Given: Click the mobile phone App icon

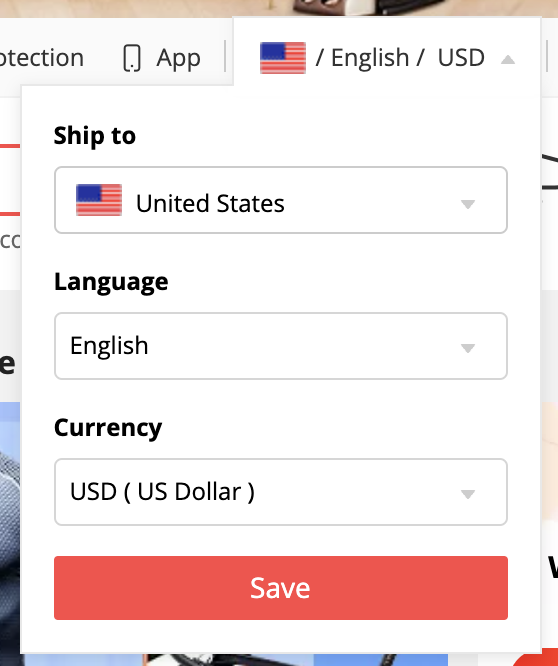Looking at the screenshot, I should [x=132, y=58].
